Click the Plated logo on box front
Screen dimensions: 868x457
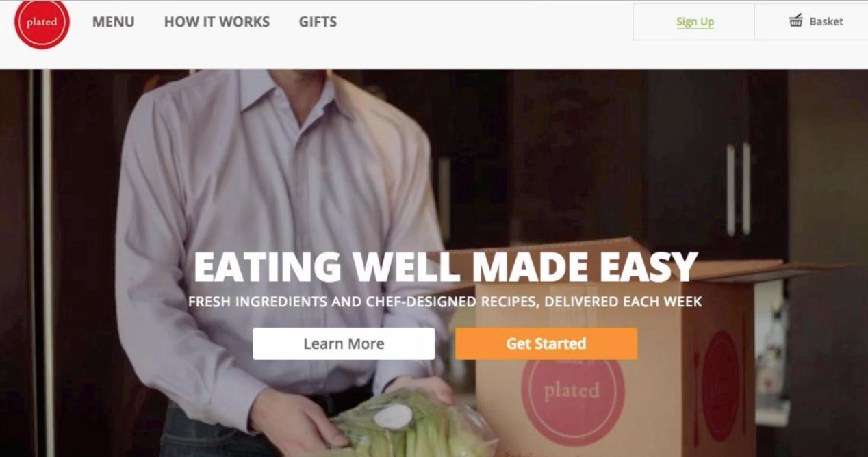pos(572,391)
